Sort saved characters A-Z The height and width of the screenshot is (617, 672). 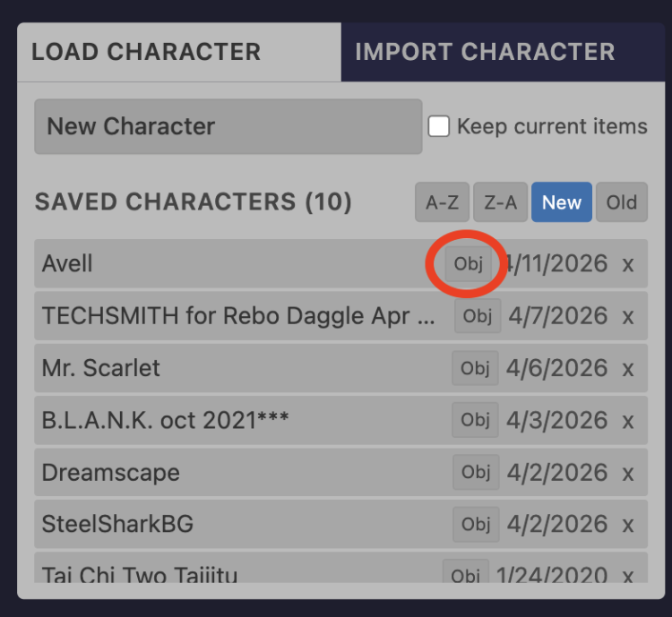(x=442, y=202)
